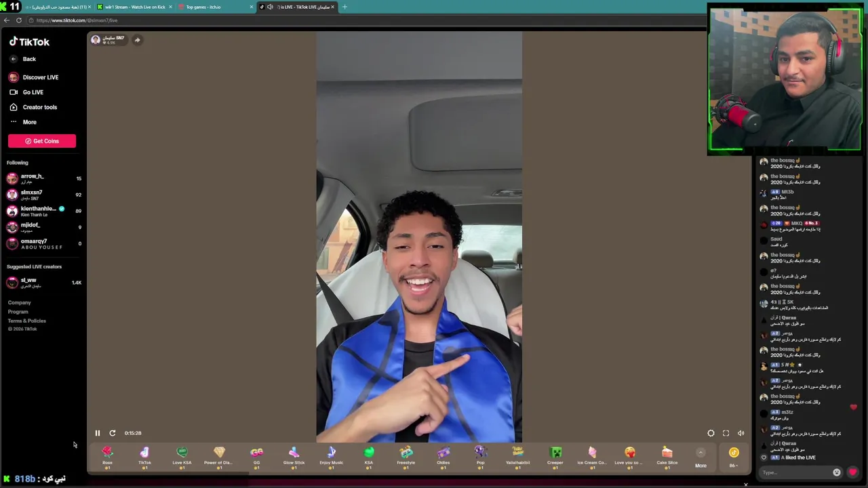Open Creator tools
This screenshot has height=488, width=868.
pos(33,107)
